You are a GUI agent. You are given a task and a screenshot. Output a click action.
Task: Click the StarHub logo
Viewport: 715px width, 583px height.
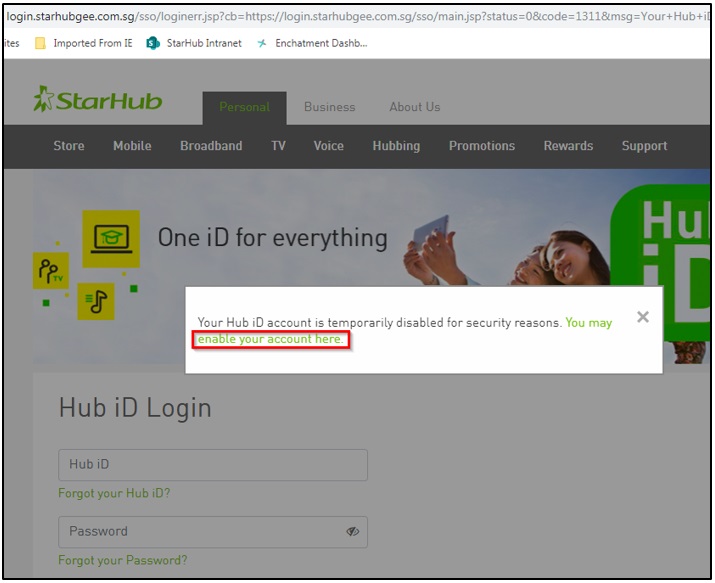(x=98, y=99)
